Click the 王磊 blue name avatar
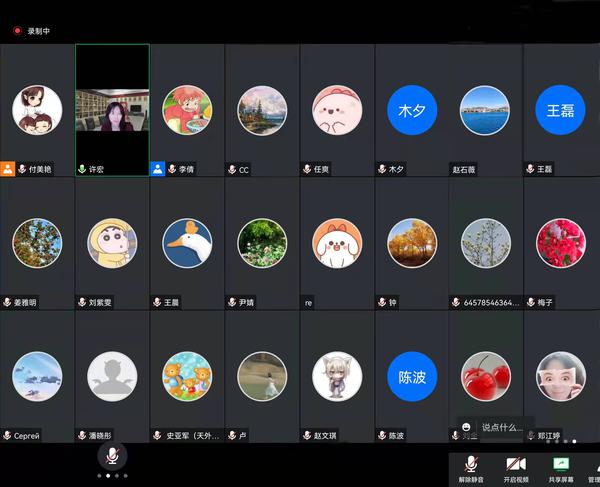The image size is (600, 487). [x=561, y=110]
